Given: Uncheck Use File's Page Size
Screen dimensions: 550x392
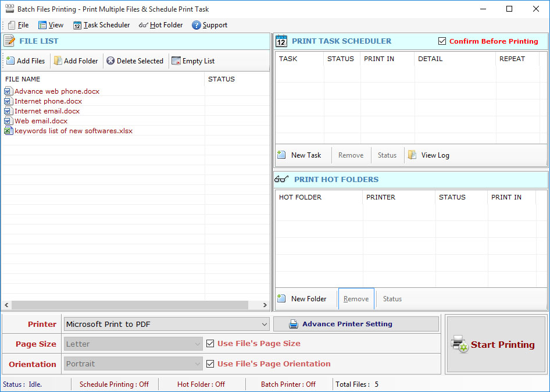Looking at the screenshot, I should click(210, 344).
